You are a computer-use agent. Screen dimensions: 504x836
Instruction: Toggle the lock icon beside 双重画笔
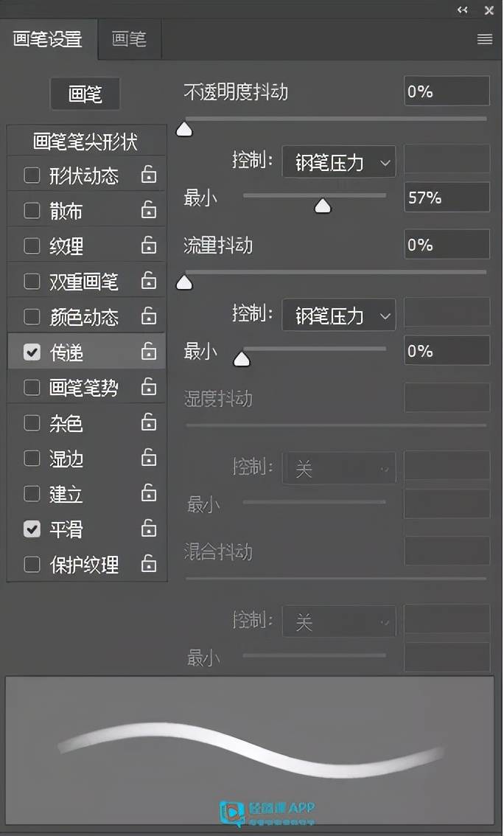pyautogui.click(x=149, y=281)
